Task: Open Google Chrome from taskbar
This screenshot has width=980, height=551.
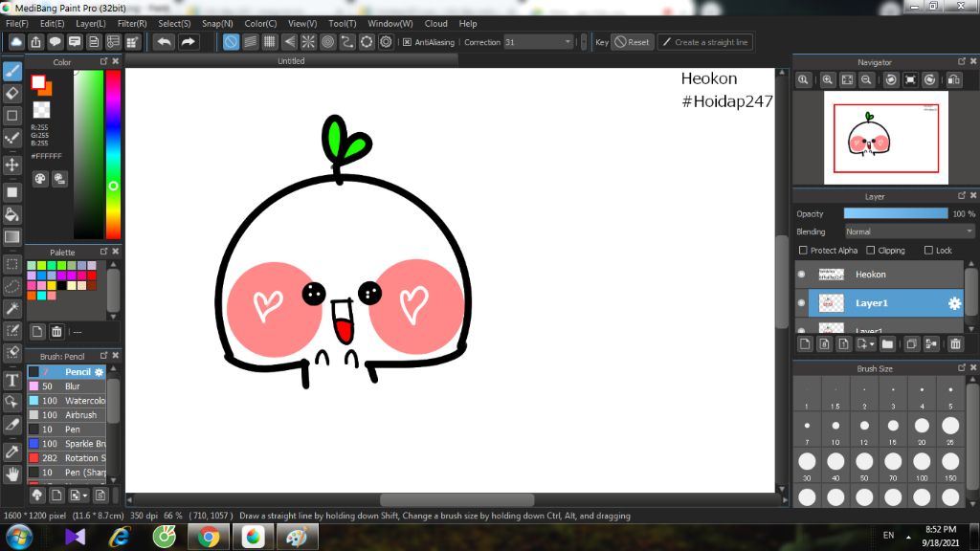Action: coord(209,538)
